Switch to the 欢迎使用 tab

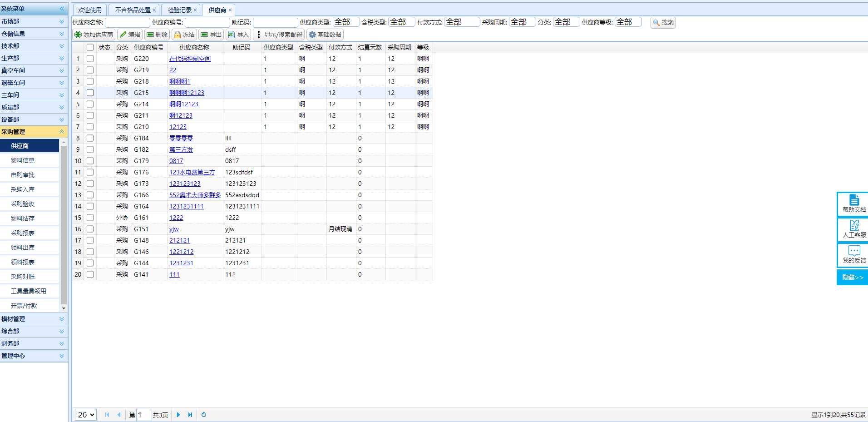[90, 10]
